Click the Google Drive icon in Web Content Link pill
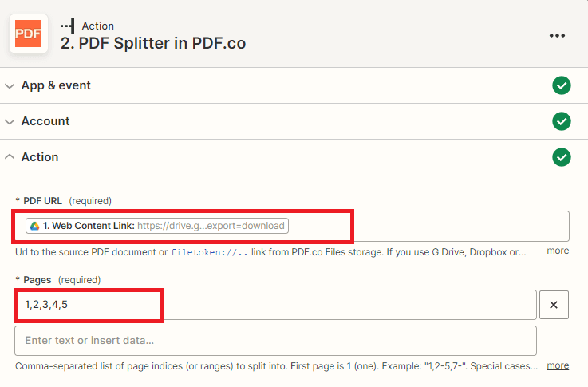Image resolution: width=588 pixels, height=387 pixels. [x=35, y=226]
